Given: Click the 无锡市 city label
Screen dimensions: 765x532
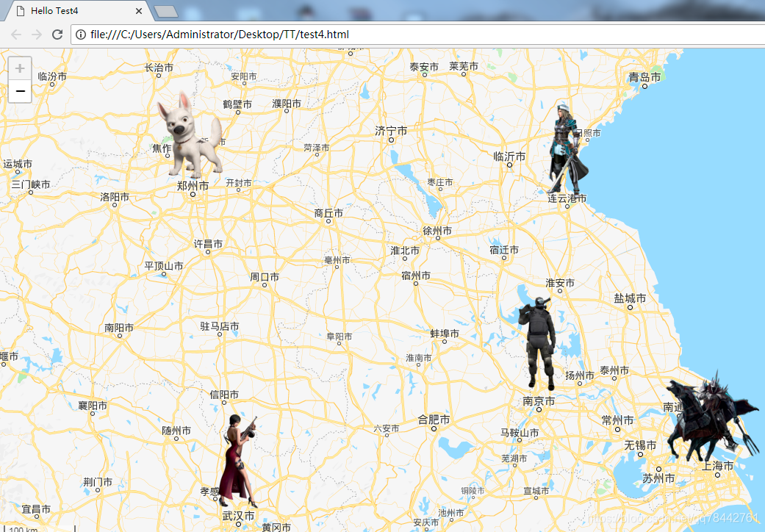Looking at the screenshot, I should (x=640, y=445).
